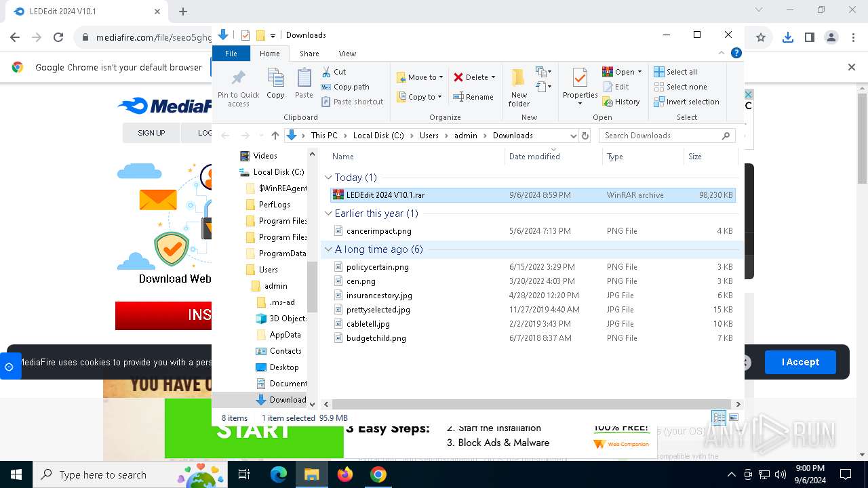Click the Task View taskbar icon
Screen dimensions: 868x488
245,474
